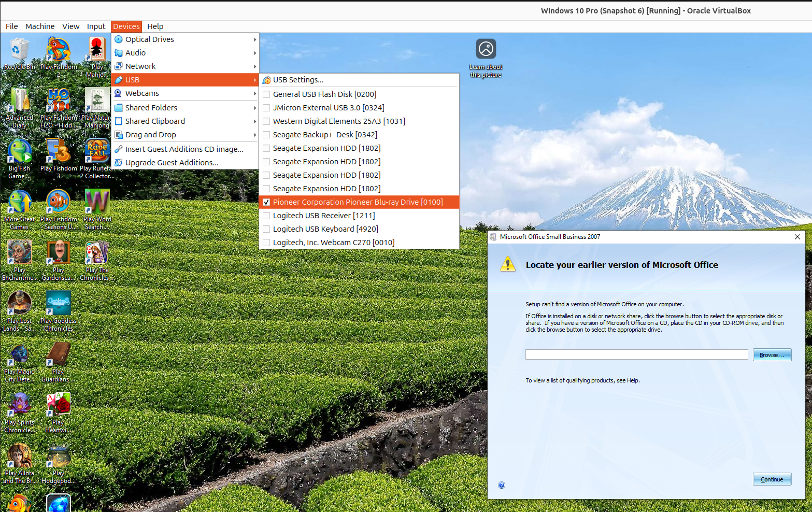
Task: Select the Play Fishdom 3 desktop shortcut
Action: coord(59,159)
